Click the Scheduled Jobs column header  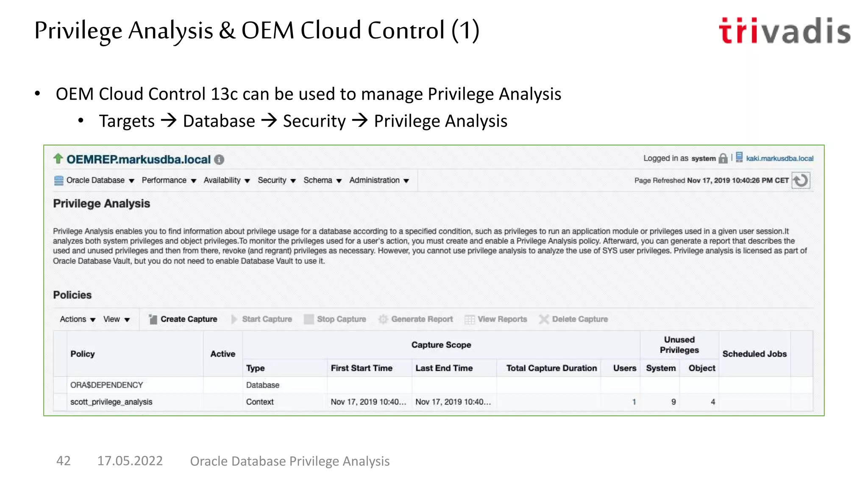tap(754, 354)
